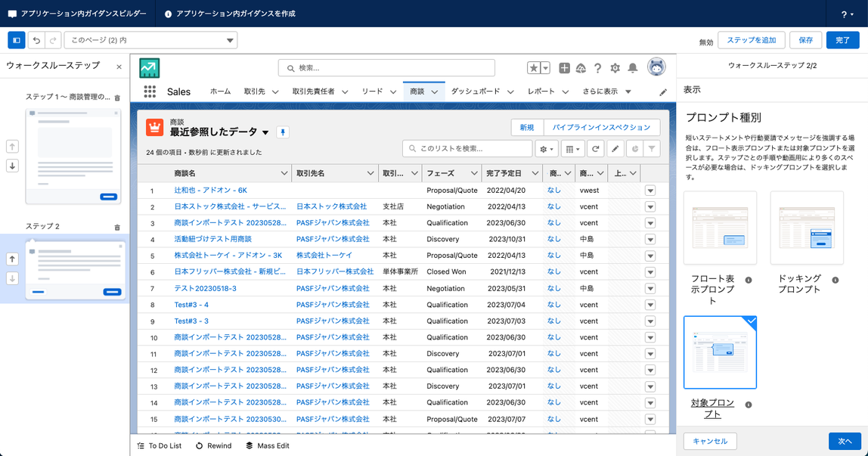Open the Mass Edit utility item
The height and width of the screenshot is (456, 868).
click(x=268, y=446)
